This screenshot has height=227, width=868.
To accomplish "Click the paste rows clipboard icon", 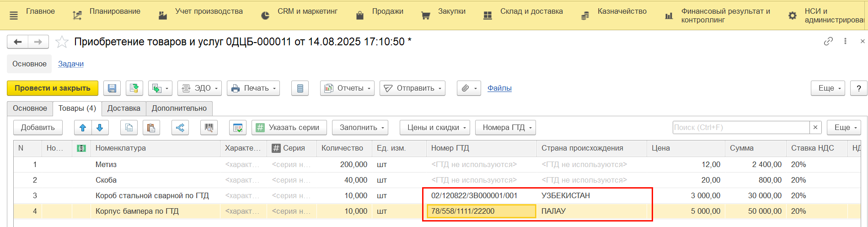I will [151, 128].
